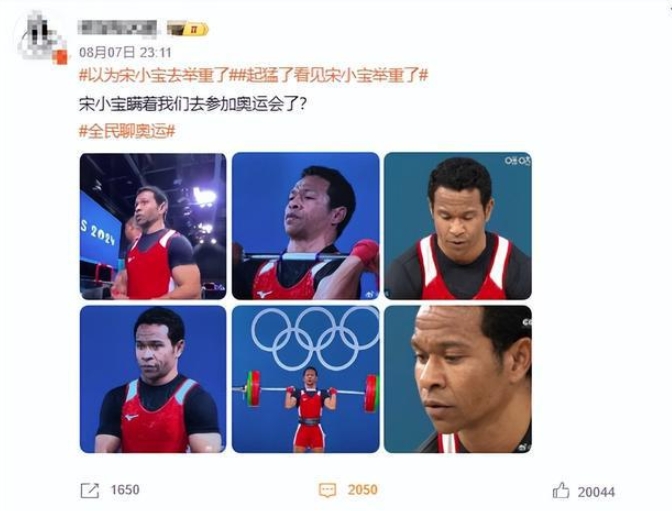The width and height of the screenshot is (672, 511).
Task: Click the post timestamp 08月07日 23:11
Action: coord(125,53)
